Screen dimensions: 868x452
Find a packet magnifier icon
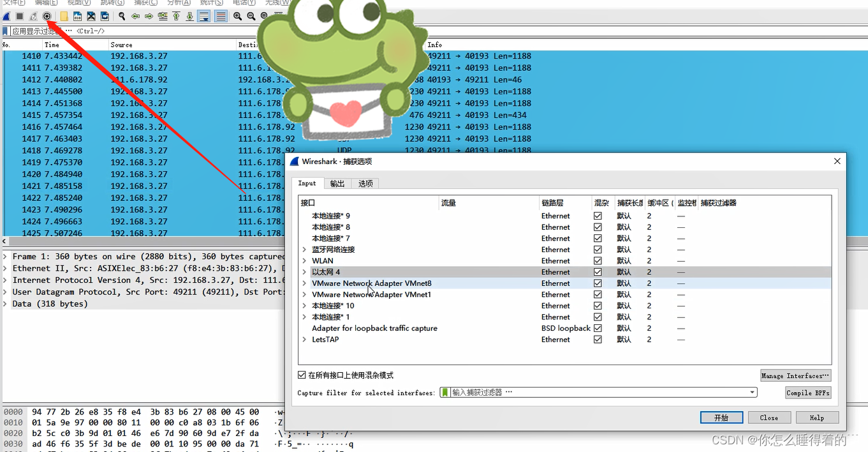122,16
